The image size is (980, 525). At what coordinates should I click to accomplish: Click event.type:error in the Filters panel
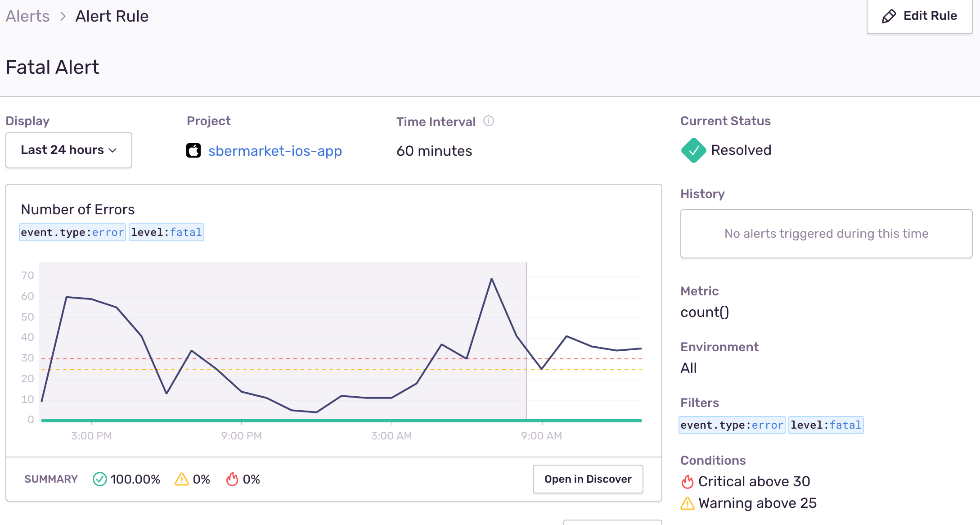[x=732, y=425]
